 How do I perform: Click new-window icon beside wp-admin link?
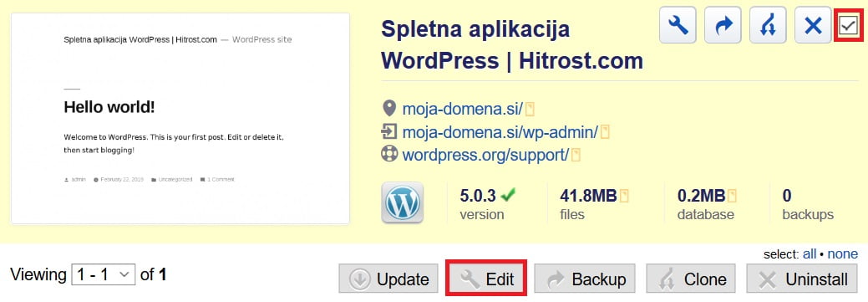(x=605, y=132)
